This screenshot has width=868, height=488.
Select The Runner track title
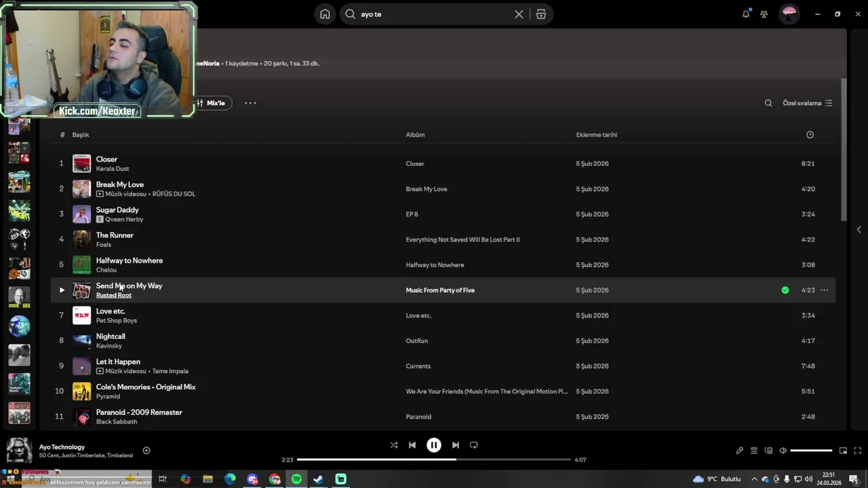(115, 235)
